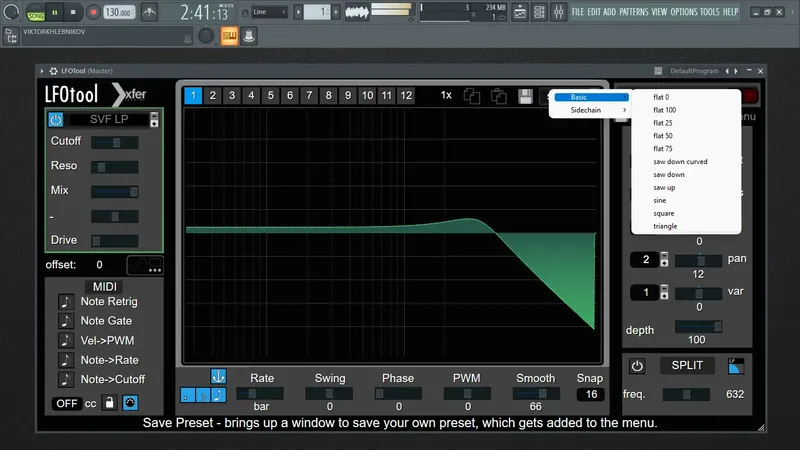Screen dimensions: 800x450
Task: Open the mixer icon in FL toolbar
Action: click(x=559, y=12)
